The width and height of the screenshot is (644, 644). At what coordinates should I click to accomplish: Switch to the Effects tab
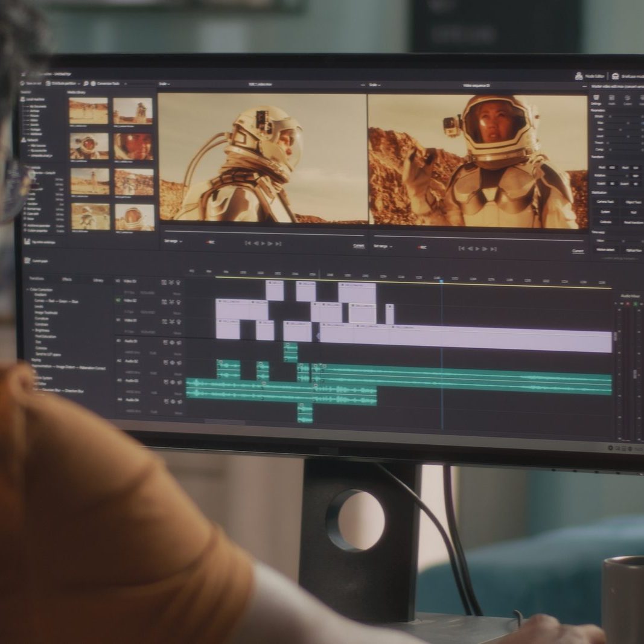(66, 279)
